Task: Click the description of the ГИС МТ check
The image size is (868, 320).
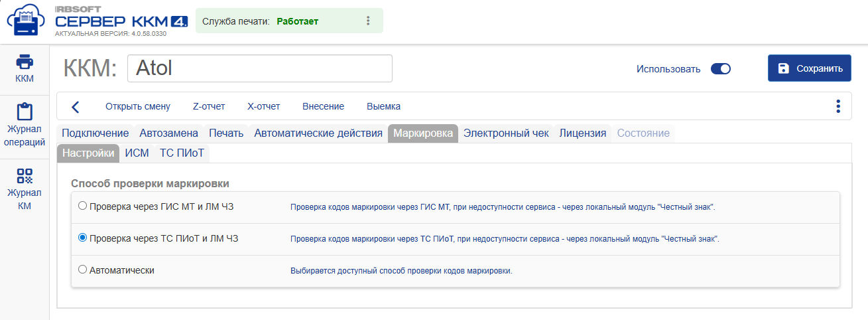Action: point(503,207)
